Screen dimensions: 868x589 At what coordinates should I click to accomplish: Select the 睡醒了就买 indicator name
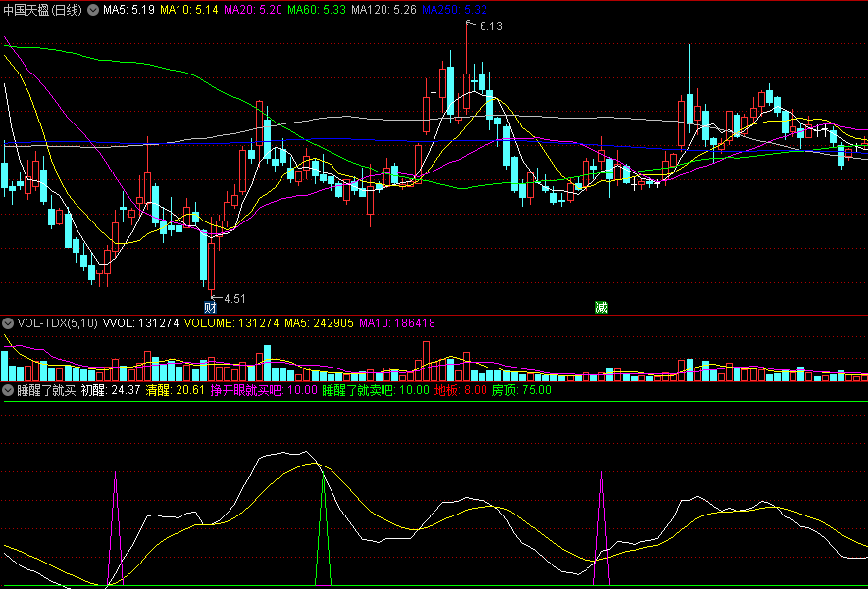pos(46,390)
